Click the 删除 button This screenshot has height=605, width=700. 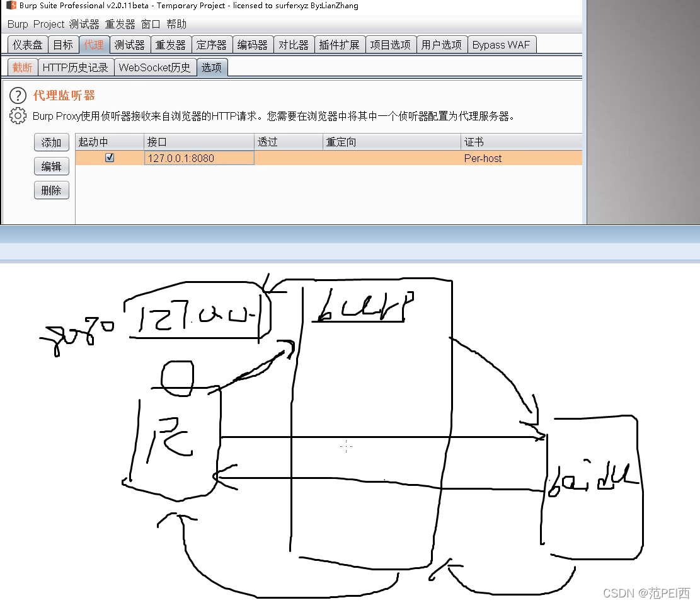(51, 190)
